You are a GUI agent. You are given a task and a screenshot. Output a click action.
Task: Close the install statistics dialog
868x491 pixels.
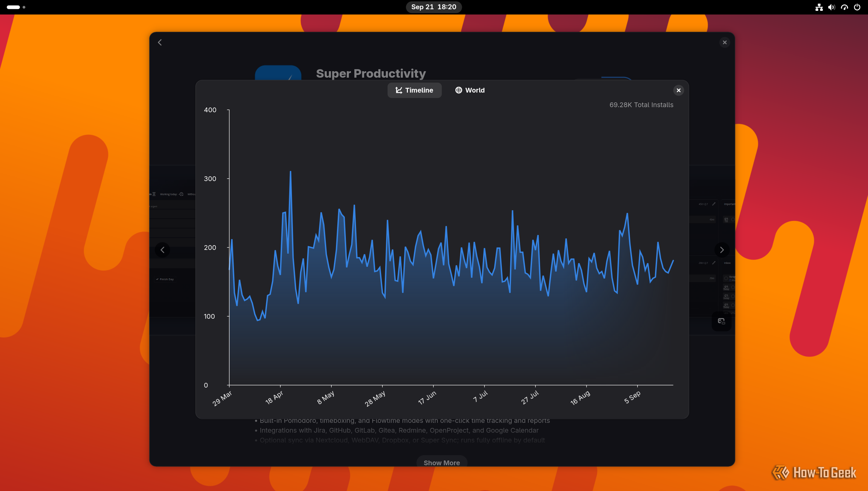(x=678, y=90)
